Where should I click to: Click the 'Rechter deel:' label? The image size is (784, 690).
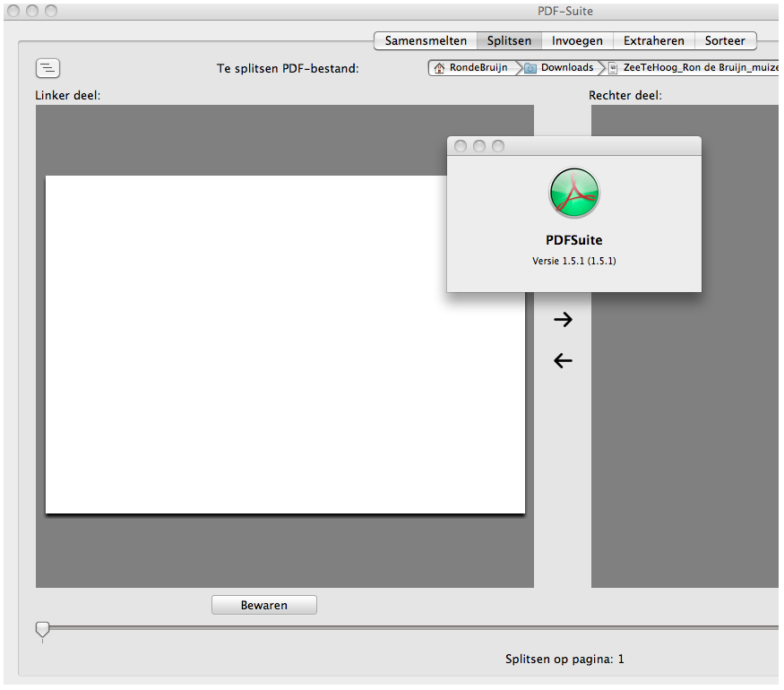click(x=625, y=95)
